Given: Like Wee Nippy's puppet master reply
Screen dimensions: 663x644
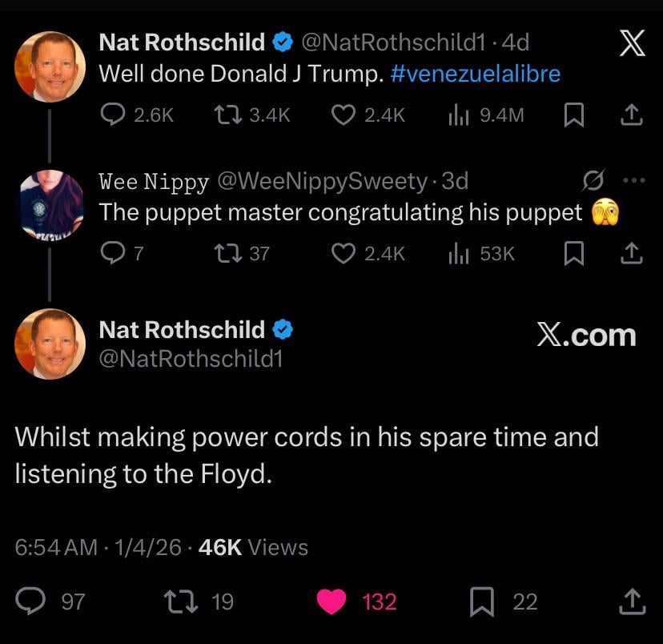Looking at the screenshot, I should point(343,254).
